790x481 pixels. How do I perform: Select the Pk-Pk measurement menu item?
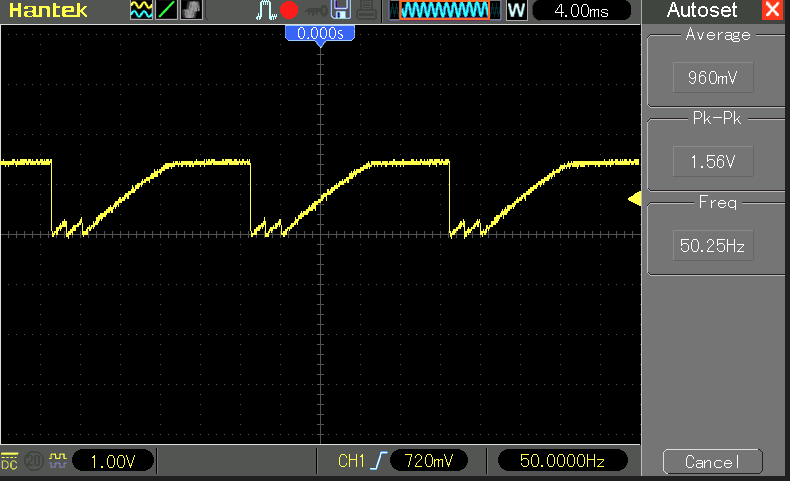pos(713,160)
